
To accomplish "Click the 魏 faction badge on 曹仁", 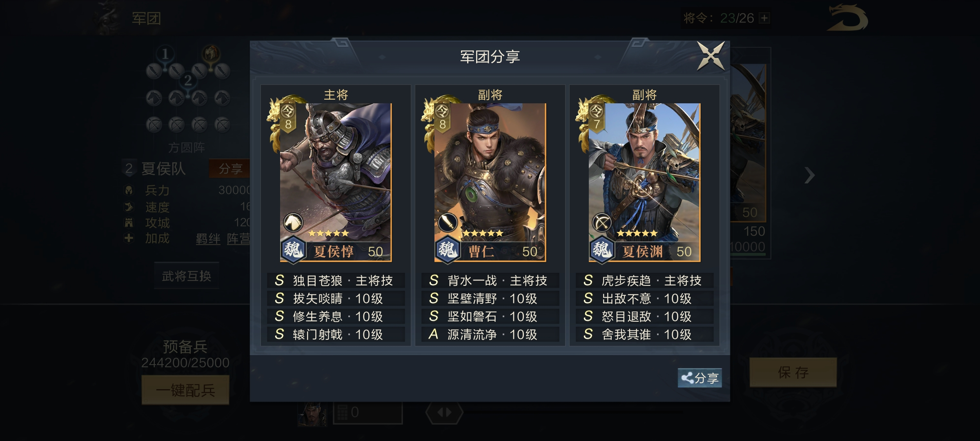I will point(447,249).
